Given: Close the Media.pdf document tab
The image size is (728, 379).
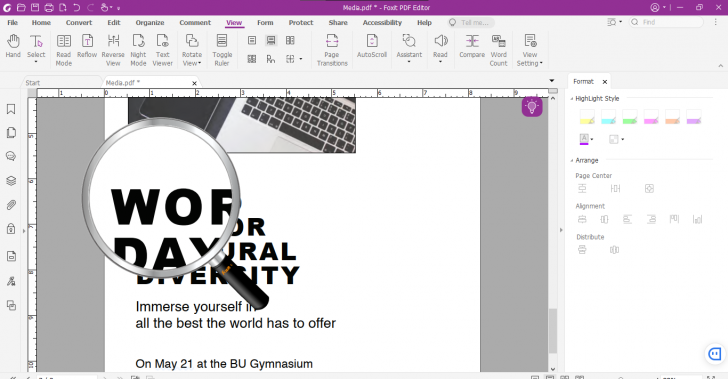Looking at the screenshot, I should (x=195, y=83).
